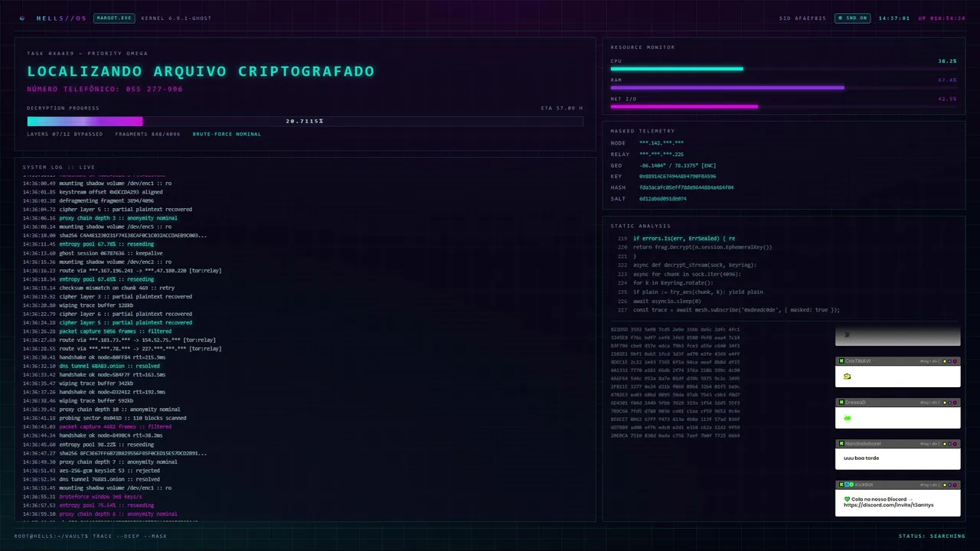
Task: Click the HELLS//OS orb logo icon
Action: pos(22,18)
